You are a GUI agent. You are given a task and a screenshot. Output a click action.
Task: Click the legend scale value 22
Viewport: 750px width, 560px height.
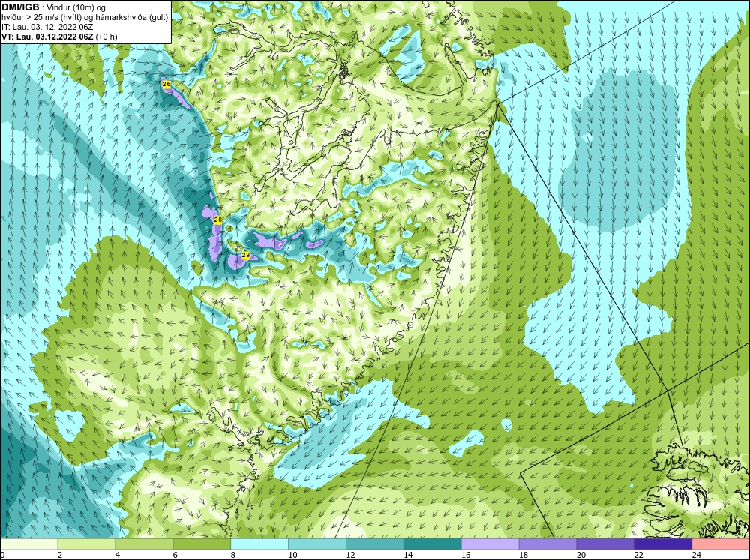(x=638, y=555)
